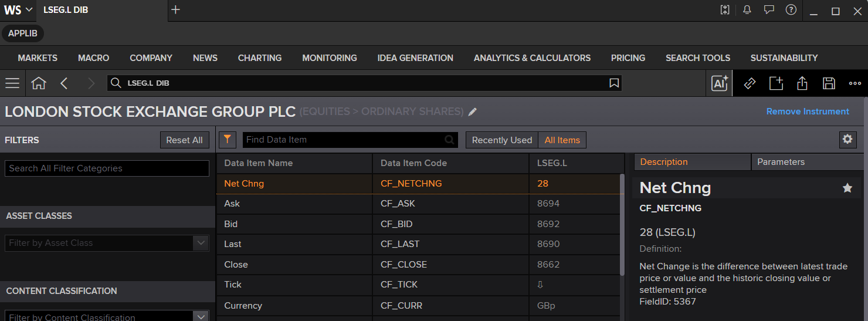The width and height of the screenshot is (868, 321).
Task: Click Search All Filter Categories field
Action: pos(107,168)
